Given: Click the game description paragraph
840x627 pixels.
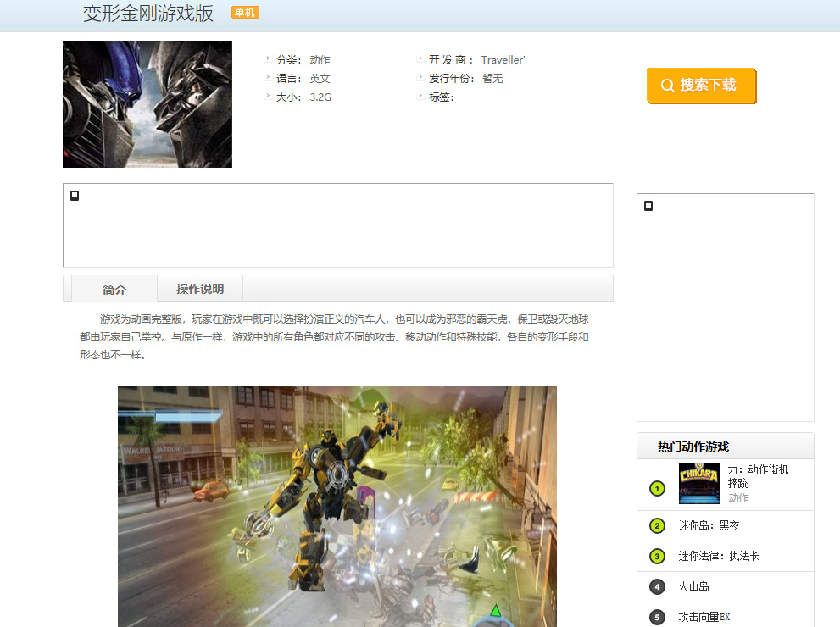Looking at the screenshot, I should 334,336.
